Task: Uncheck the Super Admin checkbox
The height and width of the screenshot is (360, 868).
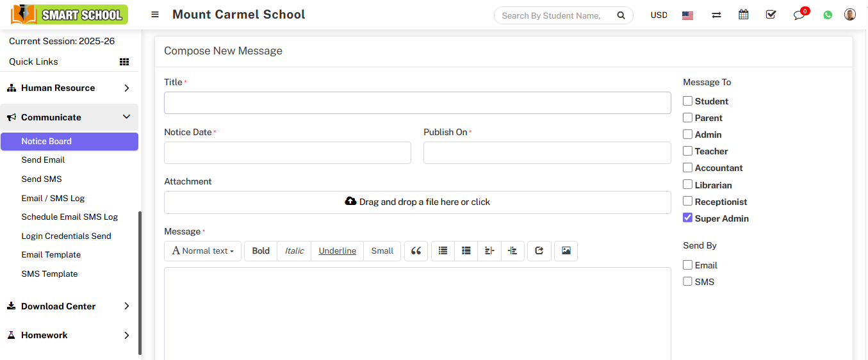Action: coord(687,218)
